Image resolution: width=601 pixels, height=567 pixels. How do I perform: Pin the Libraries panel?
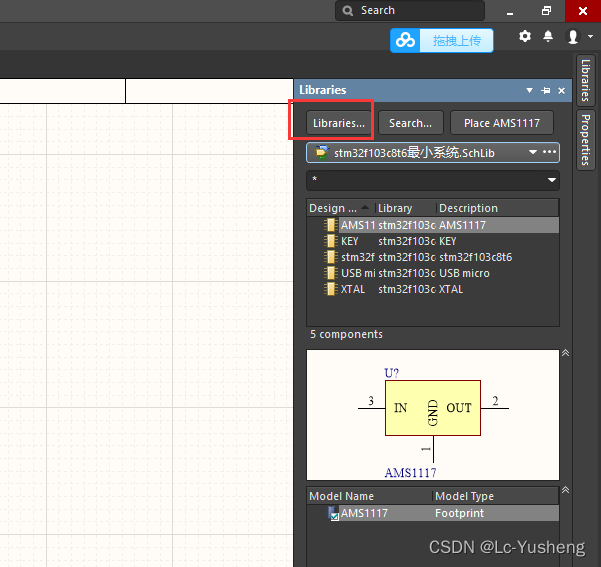click(546, 90)
